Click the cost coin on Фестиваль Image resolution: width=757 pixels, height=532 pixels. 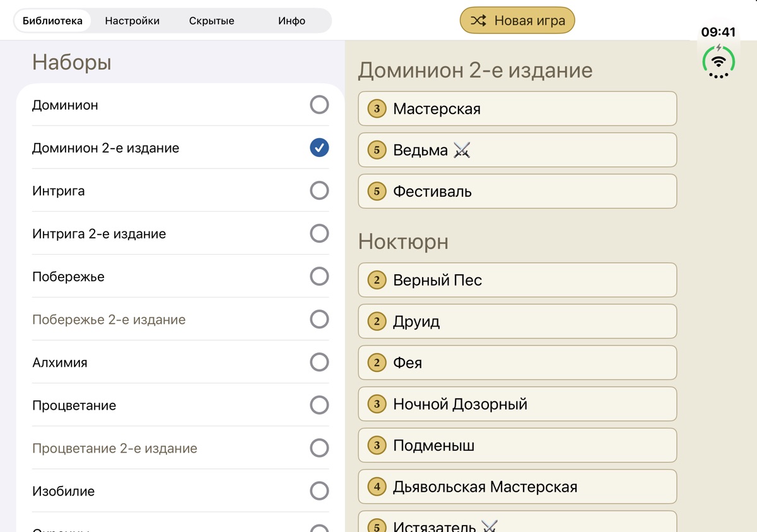point(377,191)
